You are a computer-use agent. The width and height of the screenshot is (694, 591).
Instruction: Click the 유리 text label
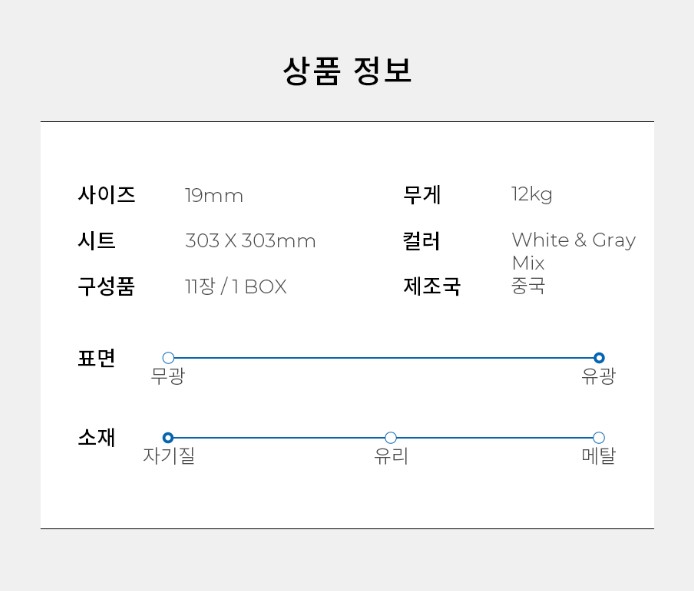[x=391, y=457]
